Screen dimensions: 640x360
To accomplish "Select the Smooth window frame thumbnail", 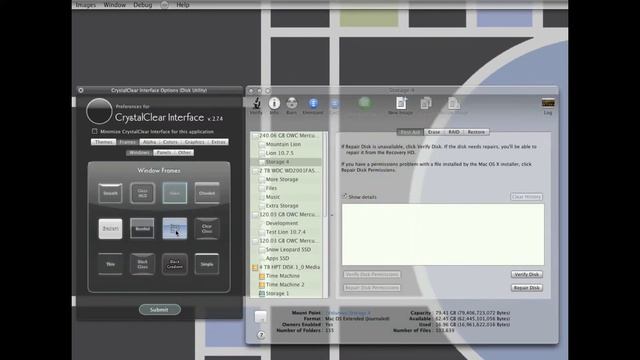I will [110, 193].
